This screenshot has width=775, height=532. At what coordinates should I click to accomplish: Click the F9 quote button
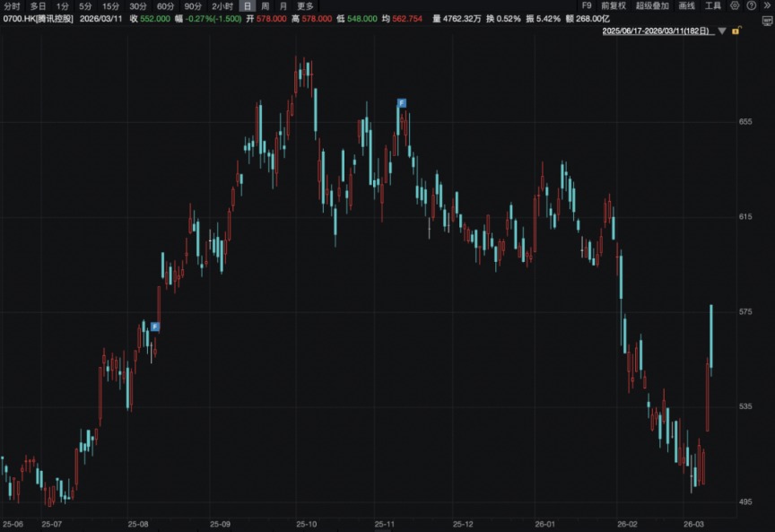click(x=585, y=6)
